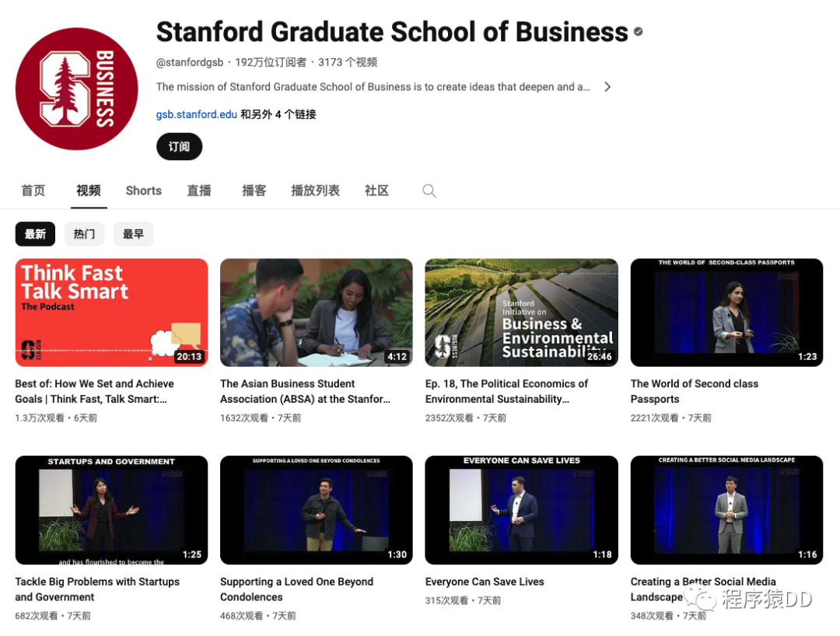840x636 pixels.
Task: Click title 'Creating a Better Social Media Landscape'
Action: coord(703,589)
